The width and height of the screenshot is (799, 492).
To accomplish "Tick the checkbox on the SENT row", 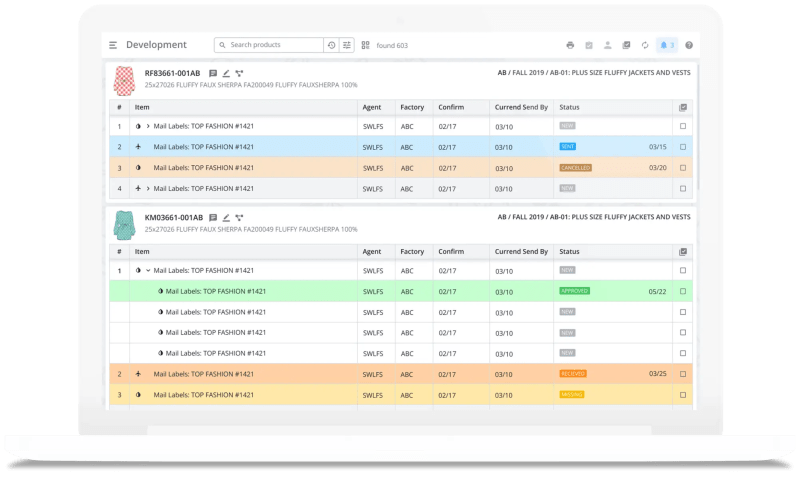I will pos(683,147).
